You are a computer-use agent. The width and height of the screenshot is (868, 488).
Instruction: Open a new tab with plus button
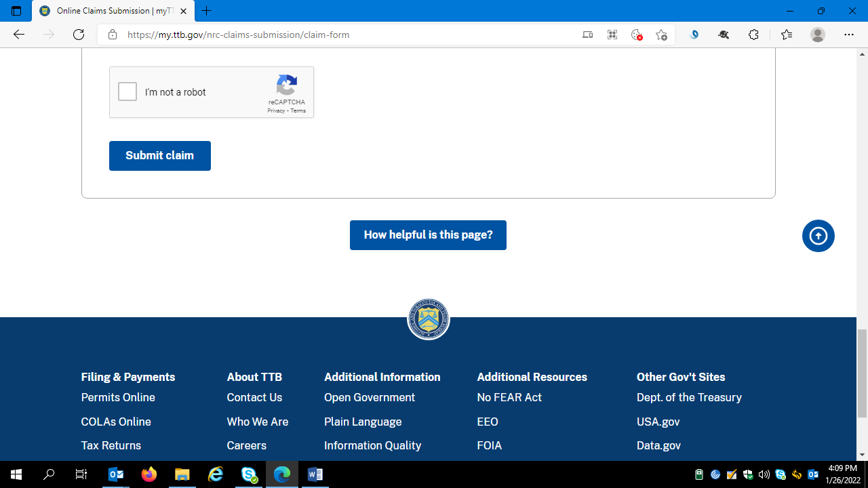pos(207,11)
